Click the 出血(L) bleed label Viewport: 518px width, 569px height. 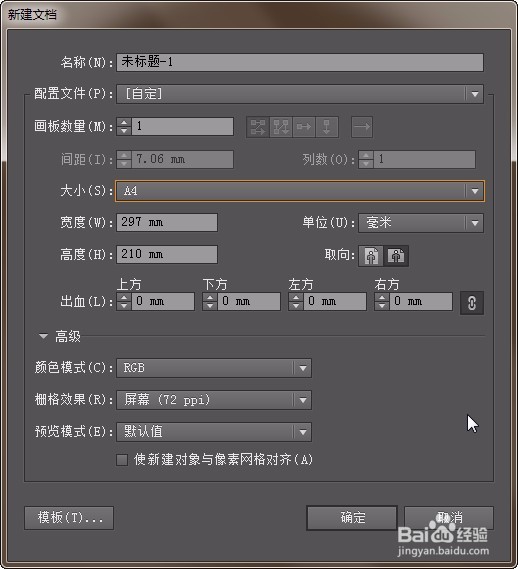tap(86, 302)
